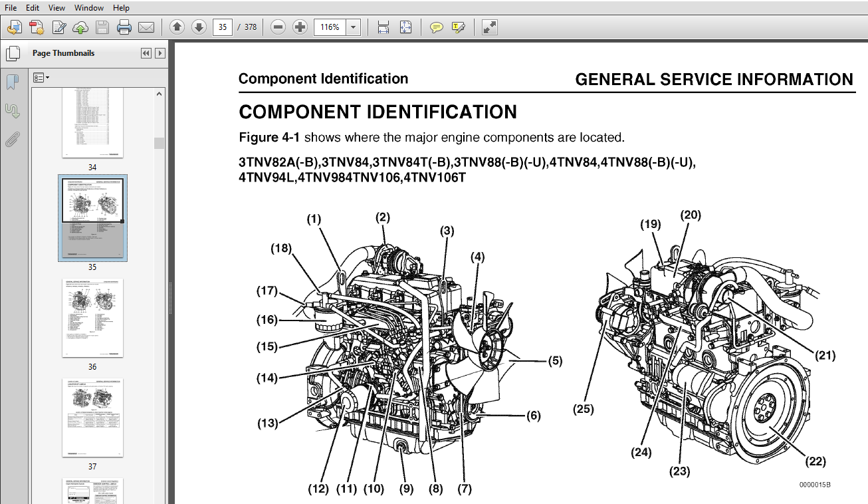Click callout label (22) on the diagram
This screenshot has height=504, width=868.
coord(815,461)
